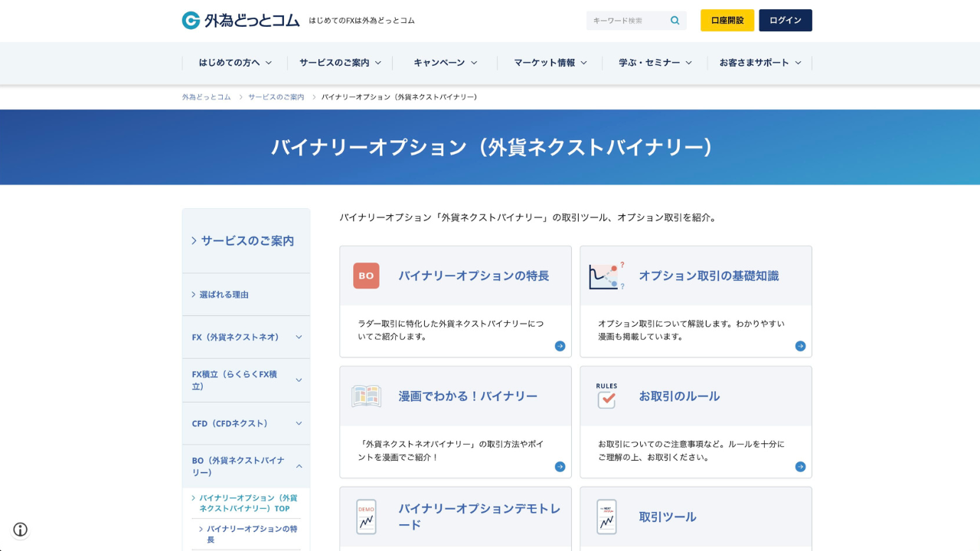Expand the 学ぶ・セミナー menu
980x551 pixels.
[x=655, y=63]
